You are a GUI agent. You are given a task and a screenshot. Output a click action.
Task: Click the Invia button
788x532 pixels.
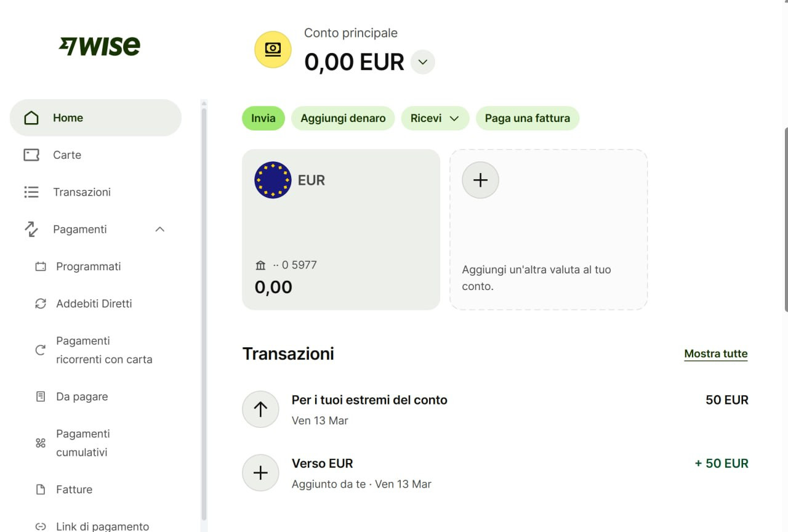coord(263,118)
